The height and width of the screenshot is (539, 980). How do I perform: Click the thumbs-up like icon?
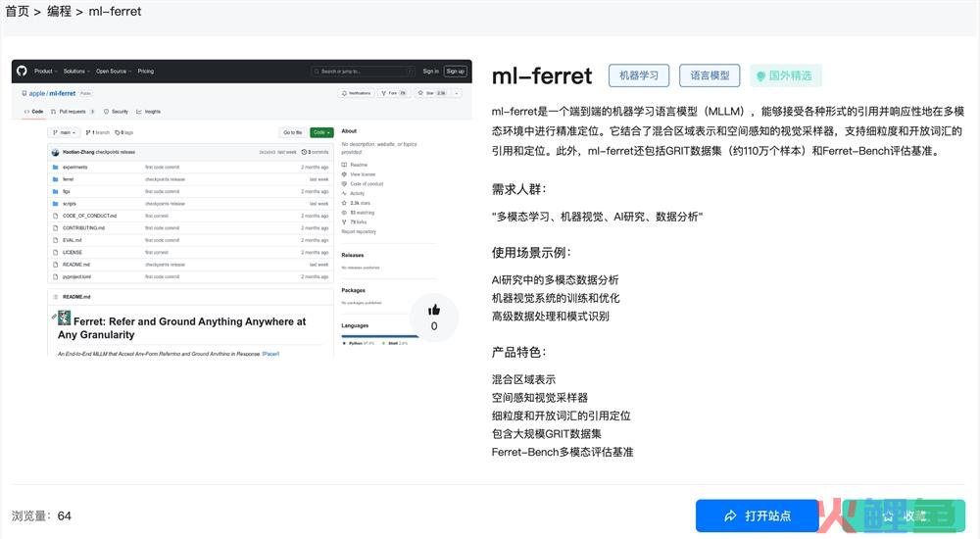(434, 310)
